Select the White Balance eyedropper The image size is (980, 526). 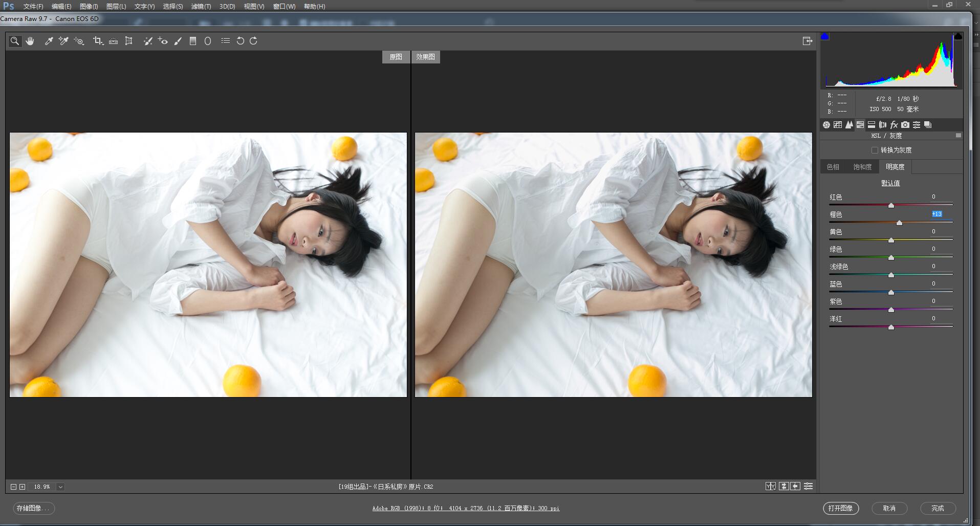click(x=49, y=41)
